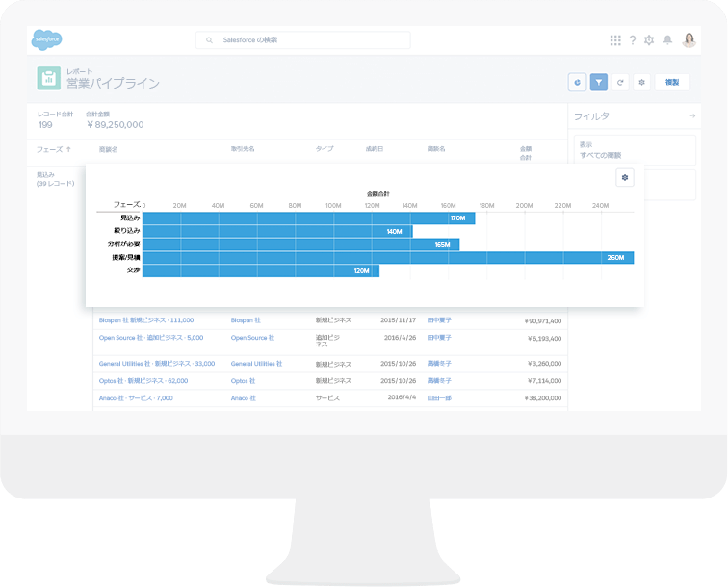The image size is (728, 587).
Task: Toggle the filter panel funnel button
Action: 599,83
